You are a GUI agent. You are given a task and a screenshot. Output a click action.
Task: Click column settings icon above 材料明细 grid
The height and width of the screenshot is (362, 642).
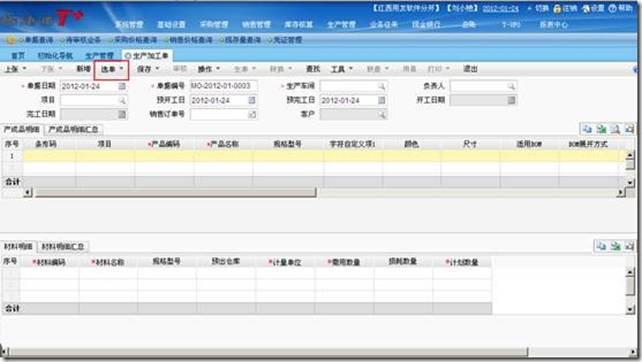629,246
